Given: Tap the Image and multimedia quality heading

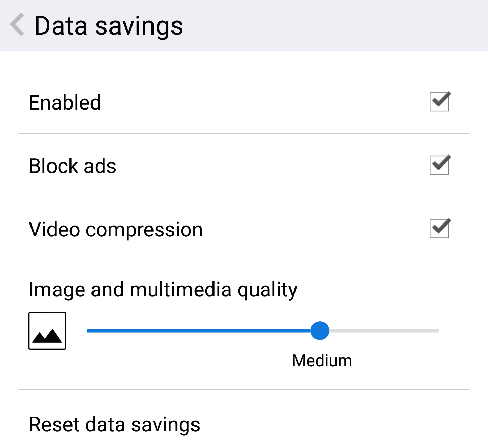Looking at the screenshot, I should (163, 290).
